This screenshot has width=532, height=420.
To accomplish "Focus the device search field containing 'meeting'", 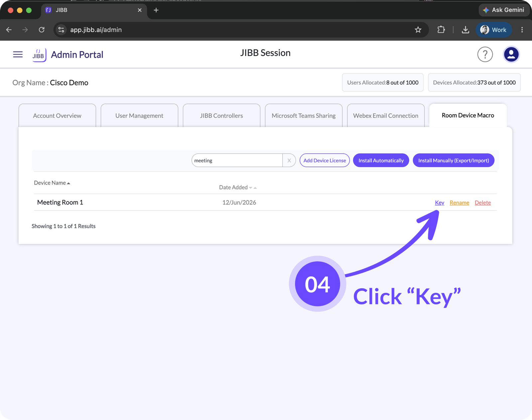I will pos(237,160).
